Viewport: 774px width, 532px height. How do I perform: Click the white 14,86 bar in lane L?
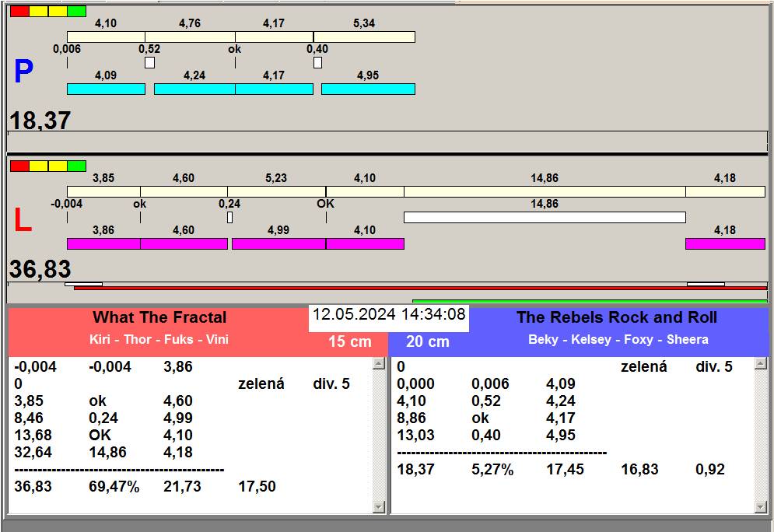[x=545, y=218]
